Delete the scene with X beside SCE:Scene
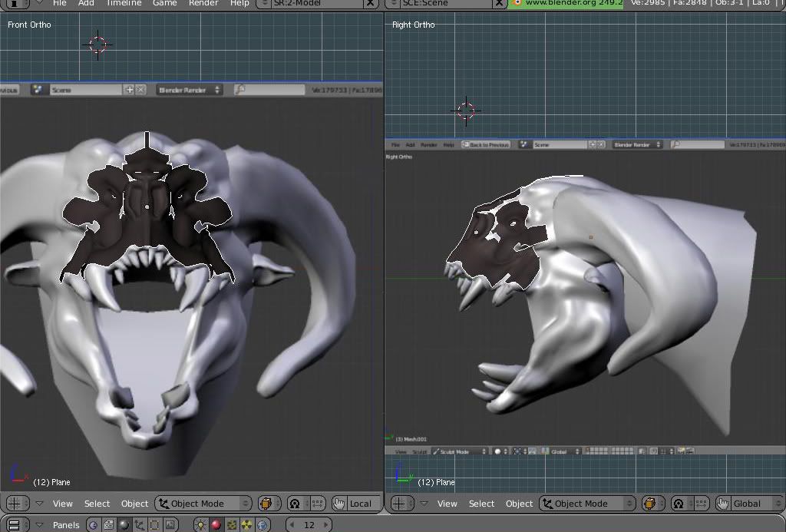Viewport: 786px width, 532px height. tap(500, 3)
